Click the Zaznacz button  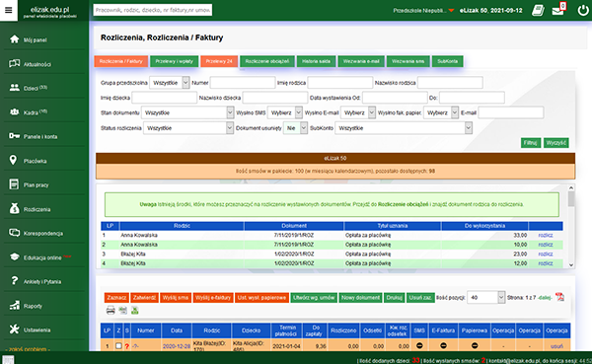point(116,298)
